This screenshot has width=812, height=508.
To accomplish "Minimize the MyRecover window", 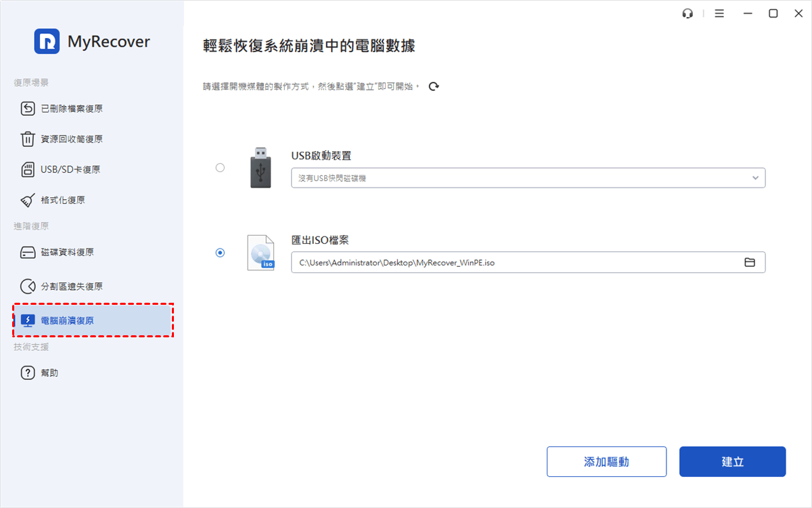I will [748, 14].
